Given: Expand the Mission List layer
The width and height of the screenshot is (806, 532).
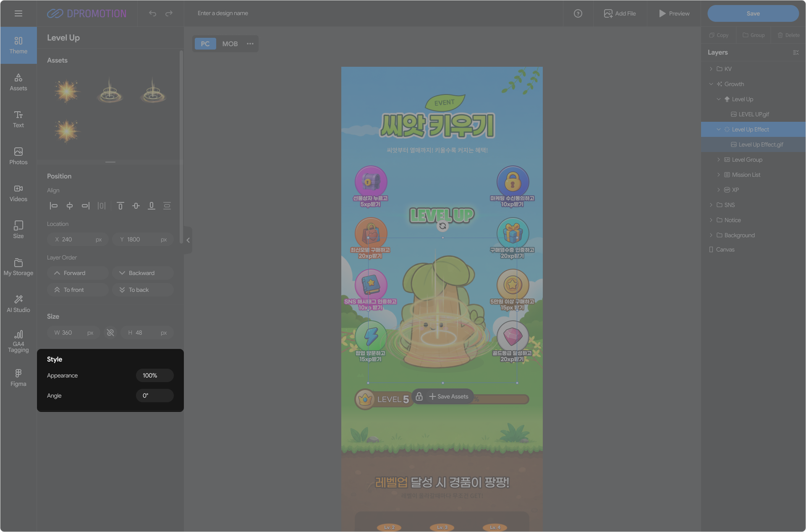Looking at the screenshot, I should [718, 175].
